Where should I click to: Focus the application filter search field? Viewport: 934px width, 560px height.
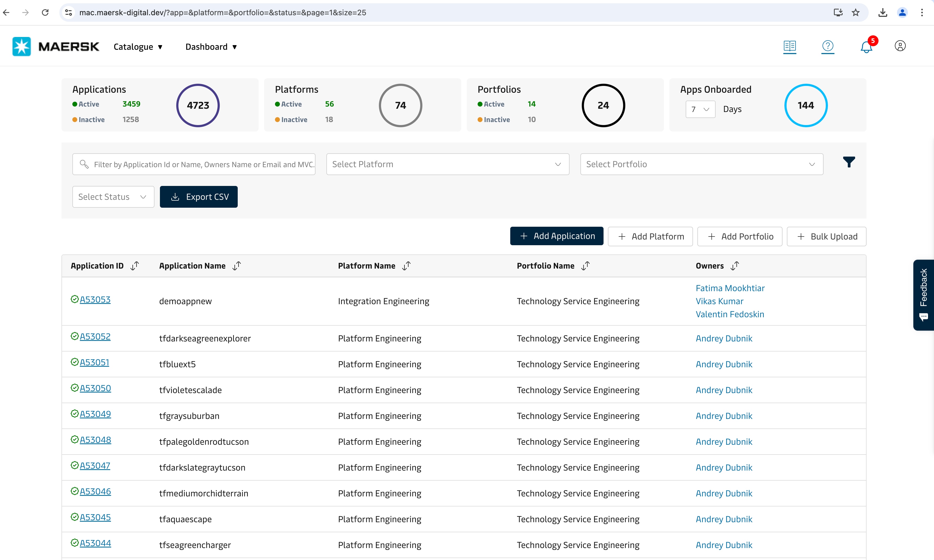click(194, 164)
